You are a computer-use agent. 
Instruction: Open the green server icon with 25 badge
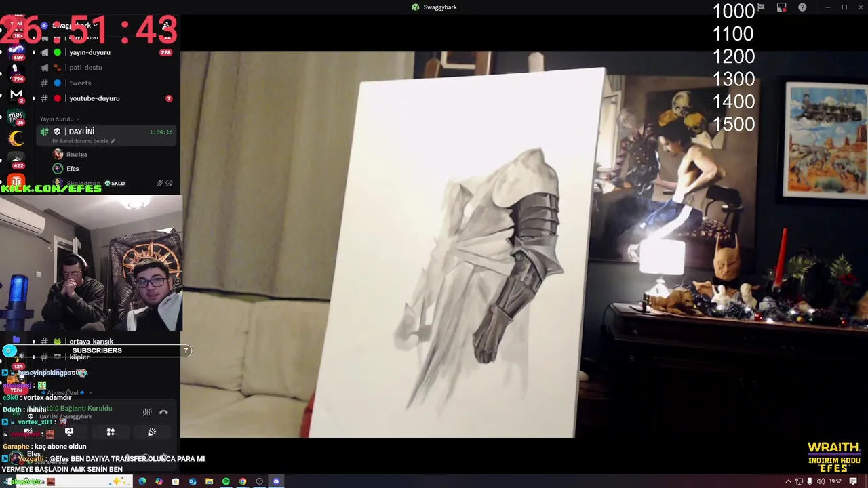[x=16, y=116]
